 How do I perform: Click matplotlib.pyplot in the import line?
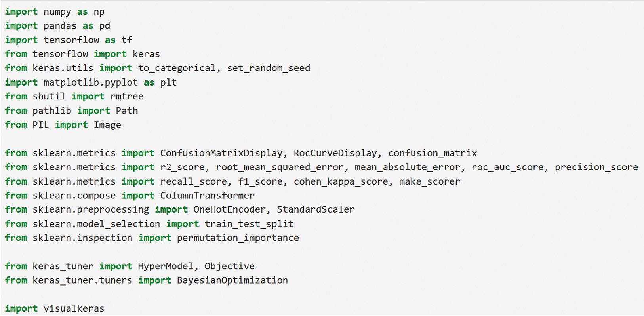91,82
